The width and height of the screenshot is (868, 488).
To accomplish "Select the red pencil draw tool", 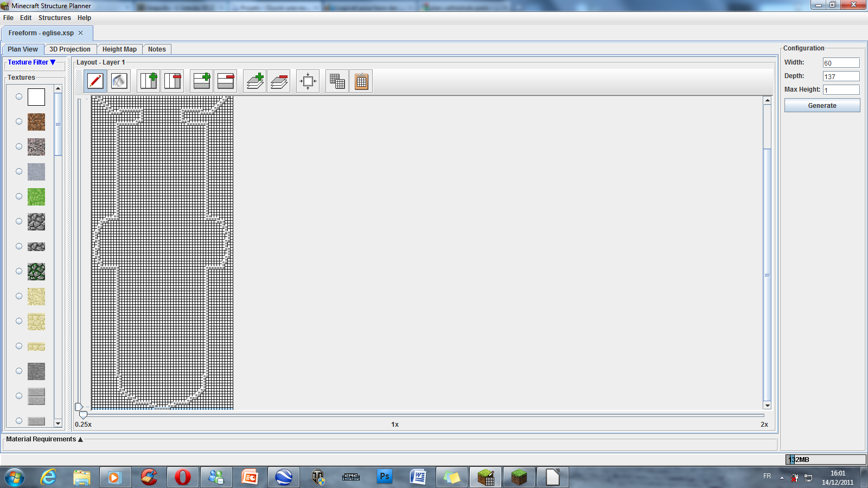I will 95,81.
